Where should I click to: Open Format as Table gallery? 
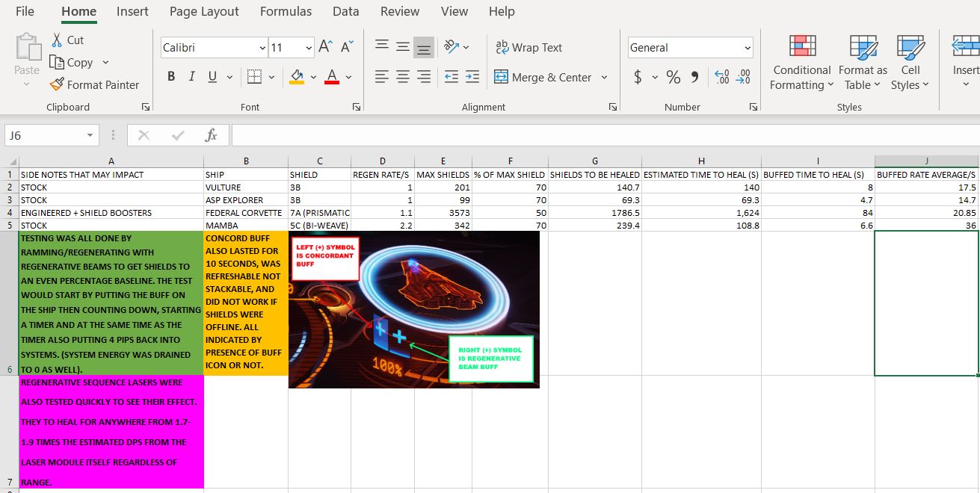point(863,63)
